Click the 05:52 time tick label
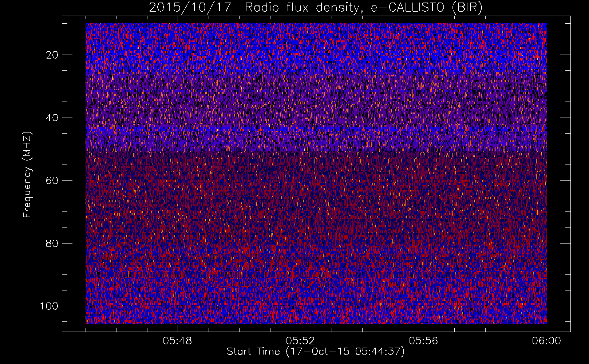Viewport: 589px width, 364px height. pos(300,341)
